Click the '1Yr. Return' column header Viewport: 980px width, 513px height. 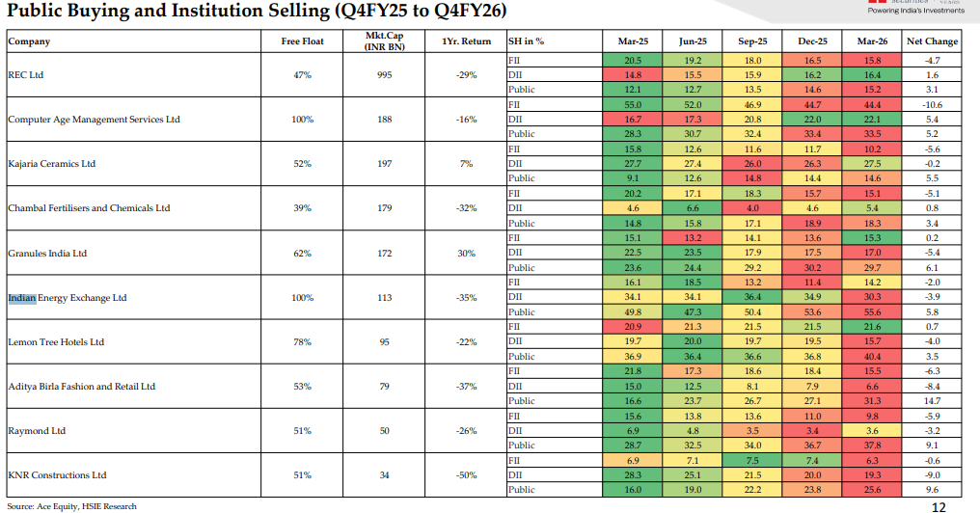coord(458,41)
